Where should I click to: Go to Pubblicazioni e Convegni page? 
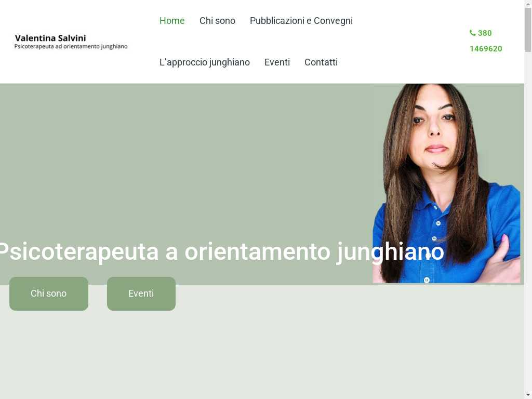(301, 21)
